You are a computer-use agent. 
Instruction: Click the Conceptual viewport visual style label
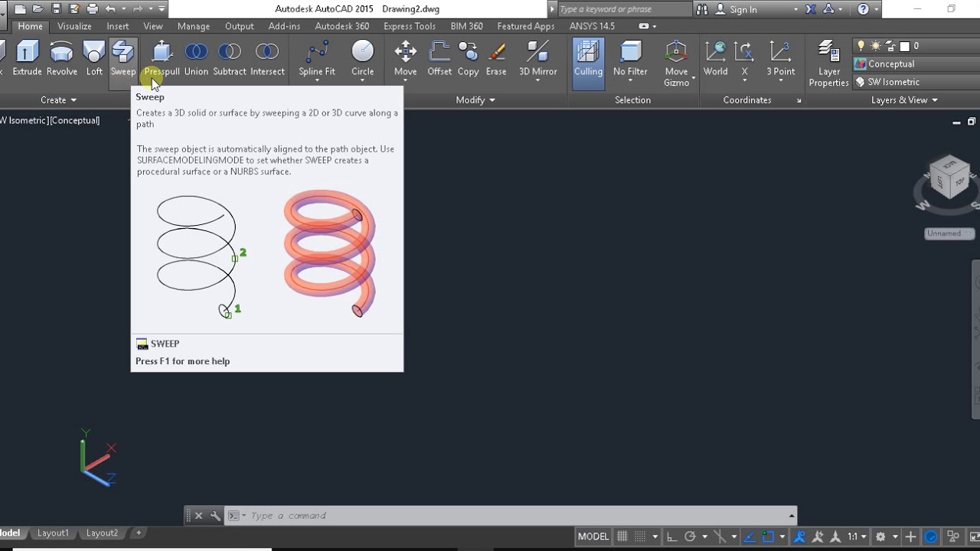coord(75,120)
